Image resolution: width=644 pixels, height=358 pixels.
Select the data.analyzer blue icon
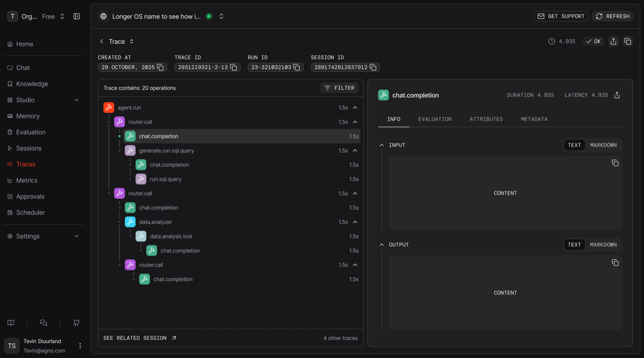tap(130, 222)
